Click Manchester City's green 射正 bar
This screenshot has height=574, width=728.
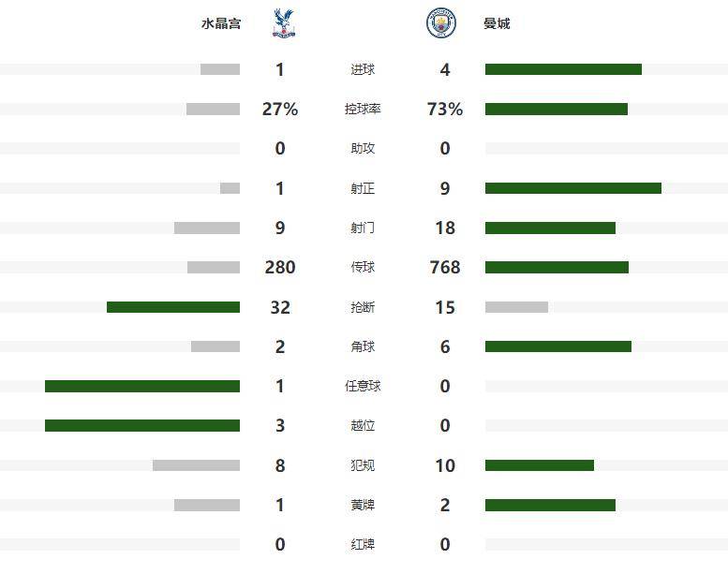(x=572, y=188)
